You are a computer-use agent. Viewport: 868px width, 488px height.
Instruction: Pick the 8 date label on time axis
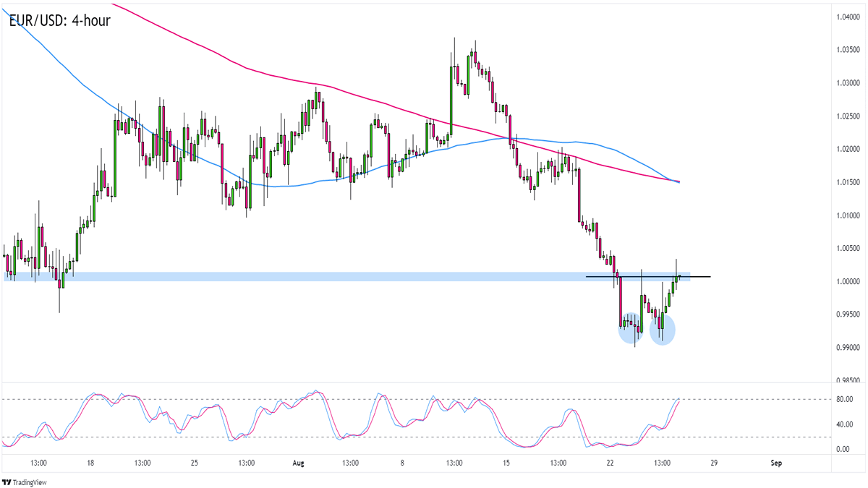coord(401,463)
